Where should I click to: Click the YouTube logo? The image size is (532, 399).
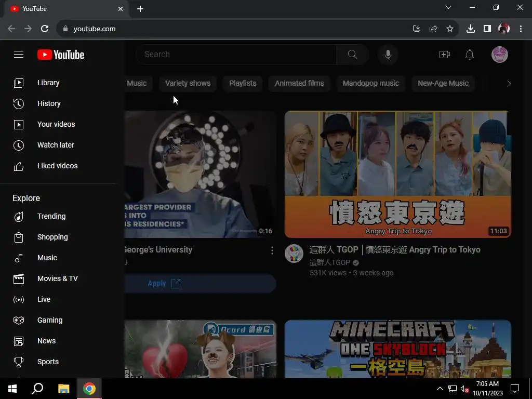click(x=61, y=55)
